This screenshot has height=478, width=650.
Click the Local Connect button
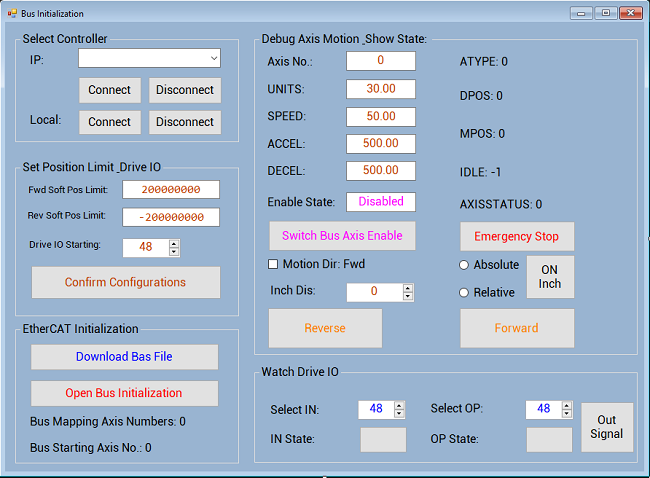point(110,122)
